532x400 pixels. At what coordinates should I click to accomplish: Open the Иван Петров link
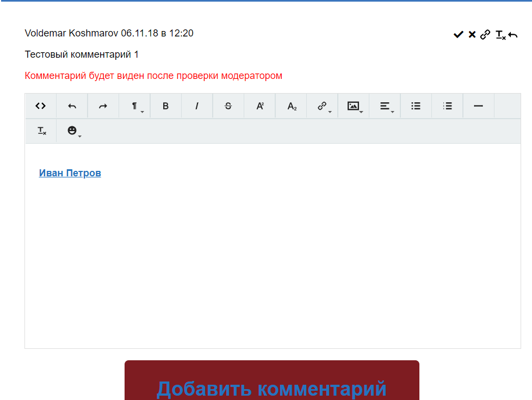(70, 173)
